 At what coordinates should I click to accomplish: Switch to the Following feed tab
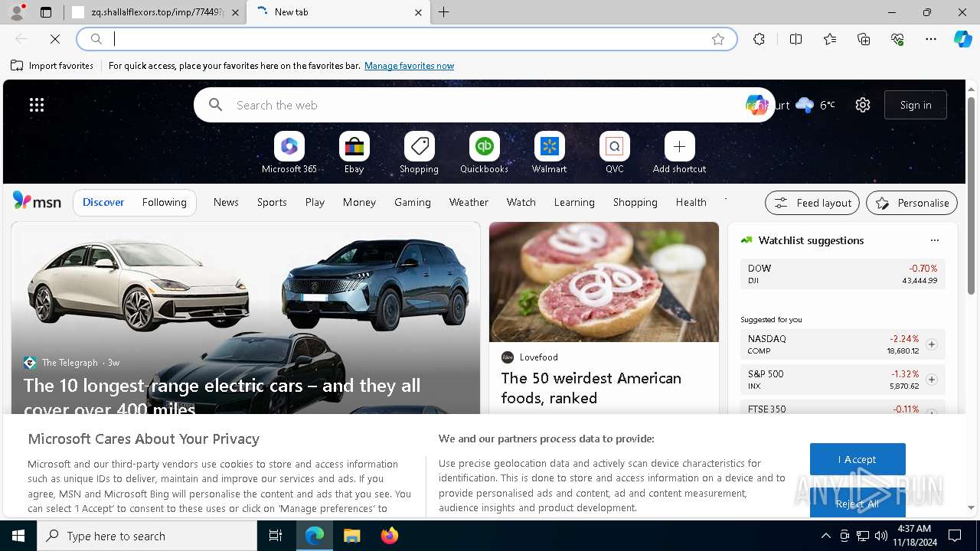(165, 202)
